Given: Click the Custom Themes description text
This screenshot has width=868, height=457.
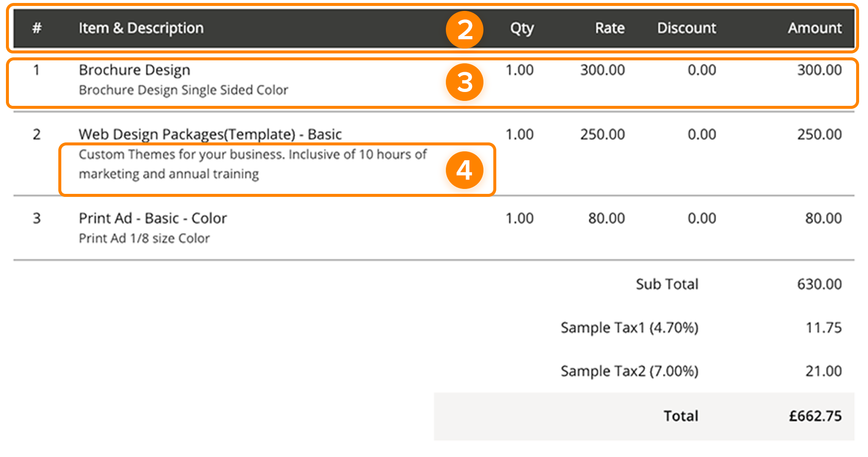Looking at the screenshot, I should click(x=252, y=164).
